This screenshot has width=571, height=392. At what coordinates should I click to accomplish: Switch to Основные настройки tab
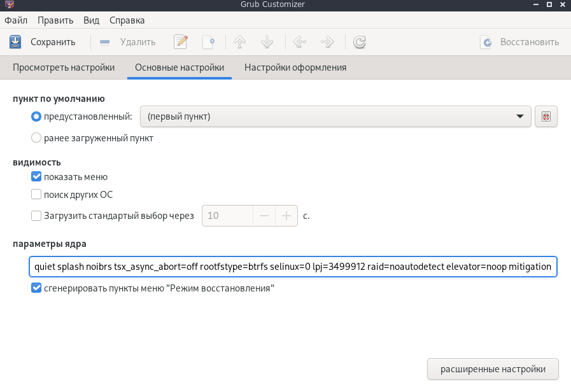click(180, 67)
